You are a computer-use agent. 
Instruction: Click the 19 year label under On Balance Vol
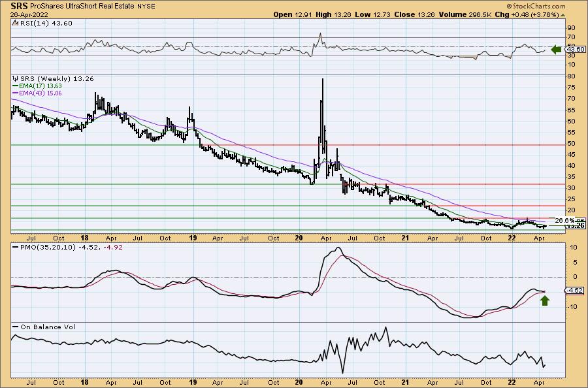tap(193, 382)
